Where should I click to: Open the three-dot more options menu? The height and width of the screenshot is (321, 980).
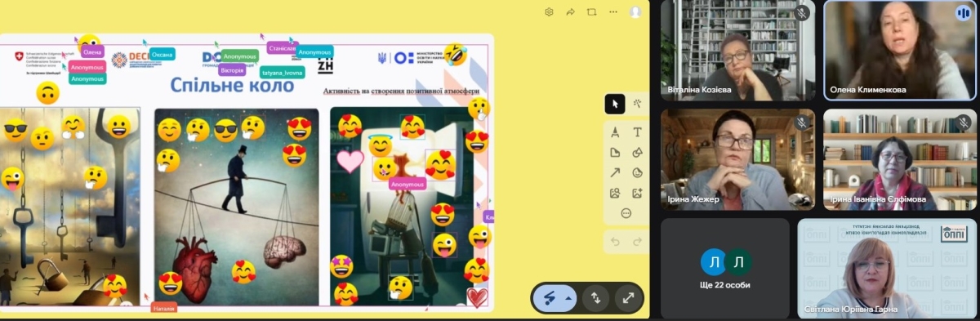(x=612, y=12)
